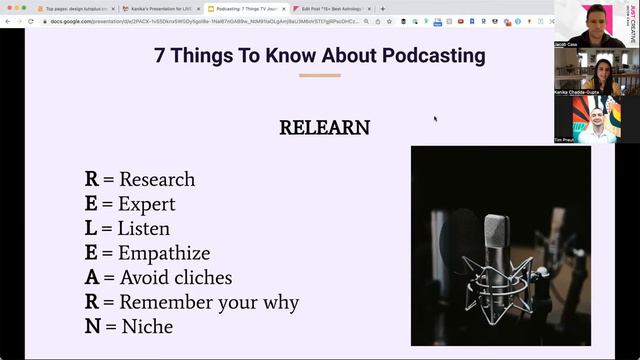
Task: Select the Podcasting 7 Things tab
Action: pos(247,9)
